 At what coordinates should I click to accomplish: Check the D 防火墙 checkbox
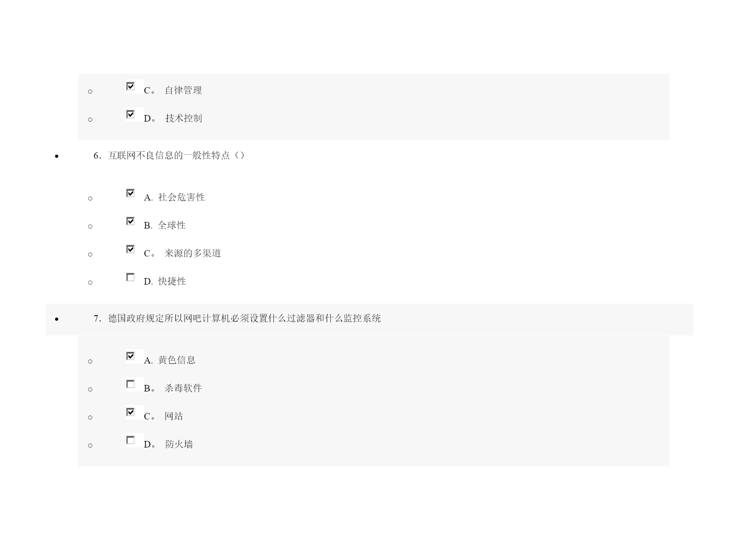coord(131,440)
